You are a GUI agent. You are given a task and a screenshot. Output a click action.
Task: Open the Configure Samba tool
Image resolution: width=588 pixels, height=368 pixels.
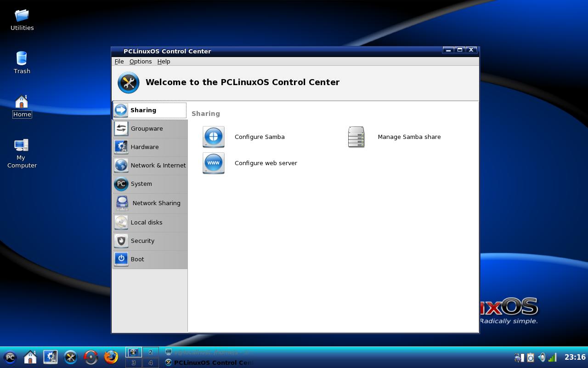(x=244, y=137)
